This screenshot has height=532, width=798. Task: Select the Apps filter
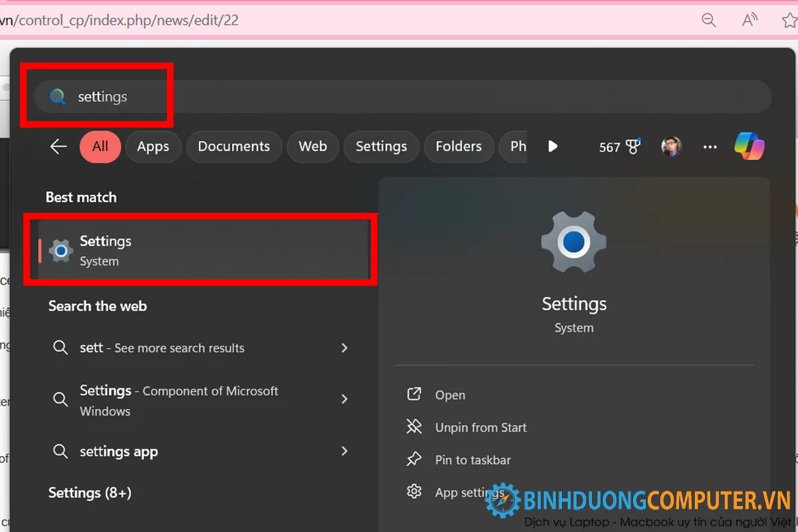(x=154, y=146)
